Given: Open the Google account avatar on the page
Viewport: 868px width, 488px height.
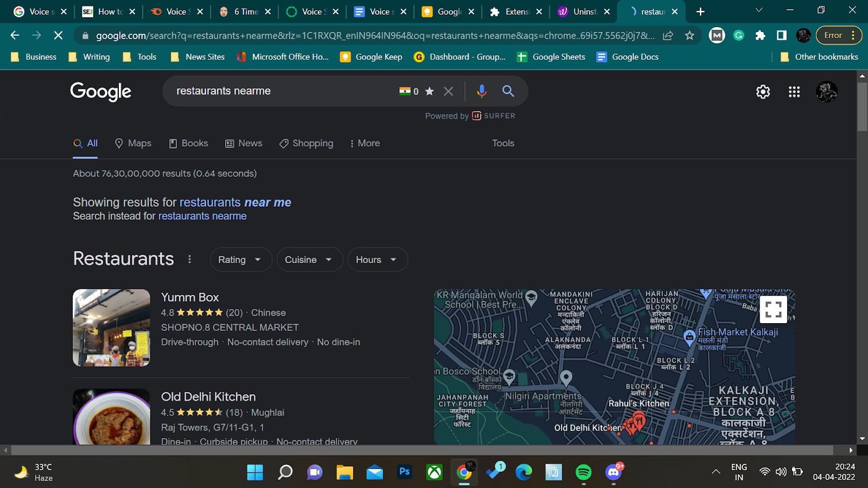Looking at the screenshot, I should [827, 92].
